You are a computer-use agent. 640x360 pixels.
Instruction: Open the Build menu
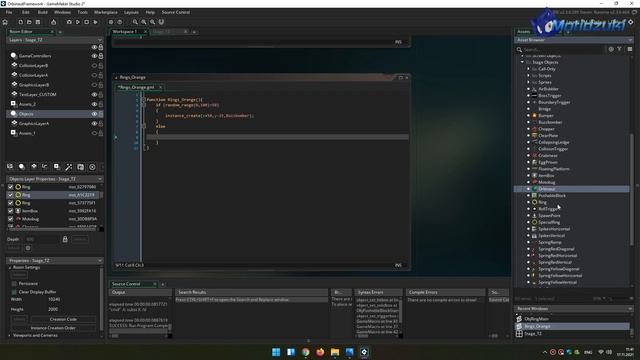point(42,12)
